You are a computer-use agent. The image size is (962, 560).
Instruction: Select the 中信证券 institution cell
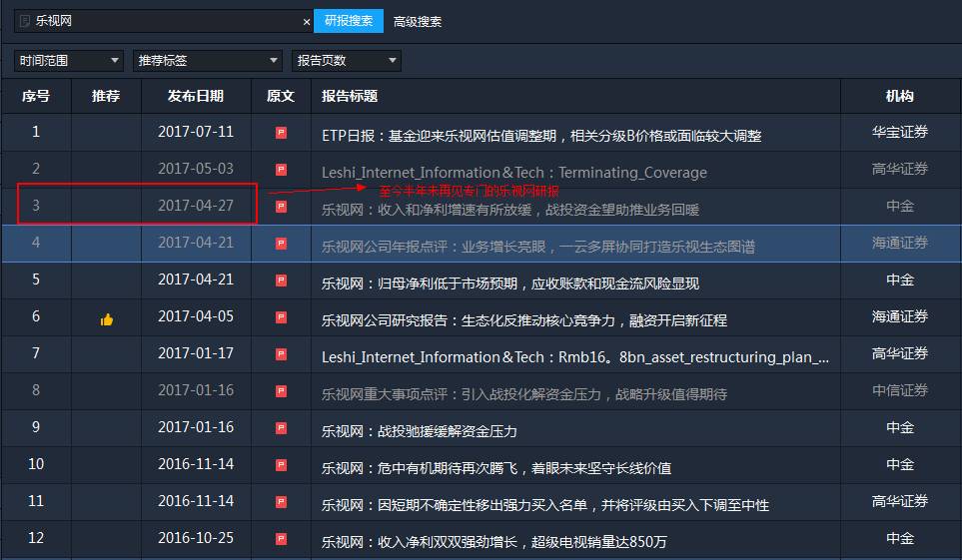(x=900, y=390)
